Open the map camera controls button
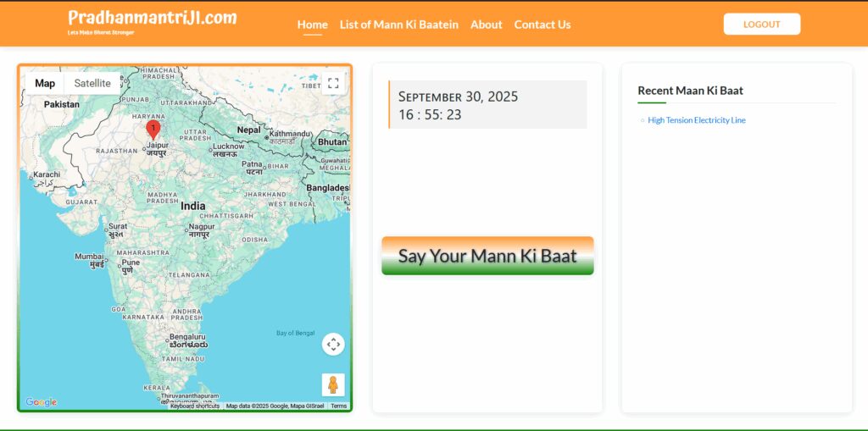 point(333,344)
